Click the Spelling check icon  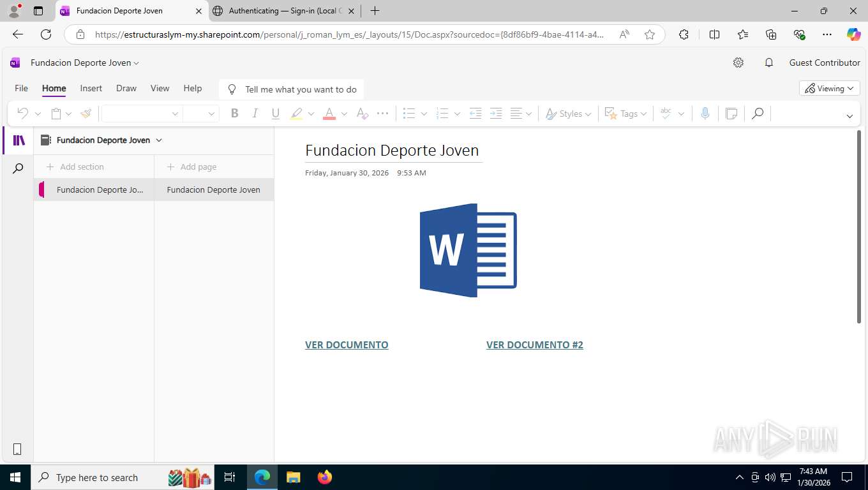click(666, 114)
